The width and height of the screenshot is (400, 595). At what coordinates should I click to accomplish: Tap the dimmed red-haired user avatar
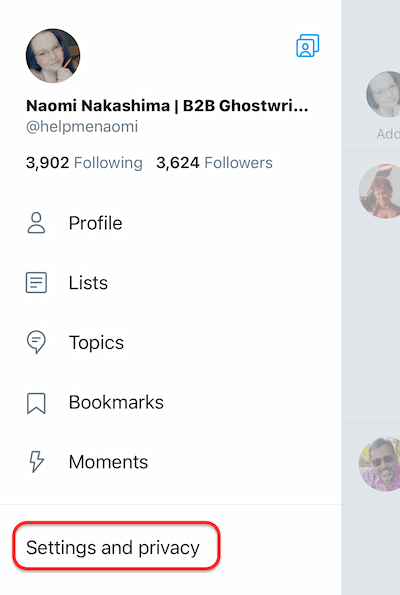[x=380, y=191]
